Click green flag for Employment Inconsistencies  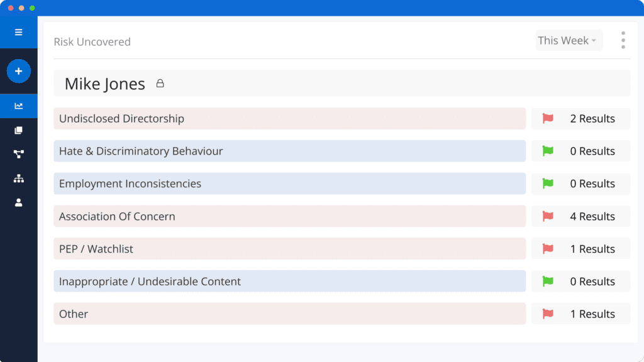tap(548, 184)
